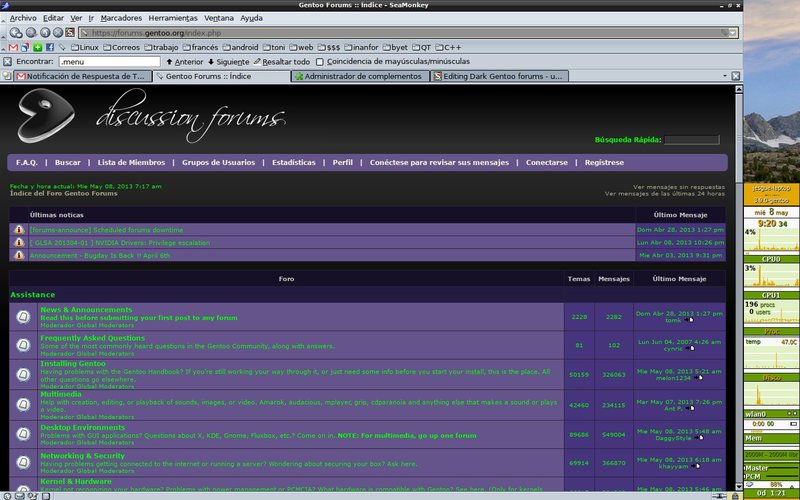Open the Facebook bookmark icon
The image size is (800, 500).
point(49,47)
